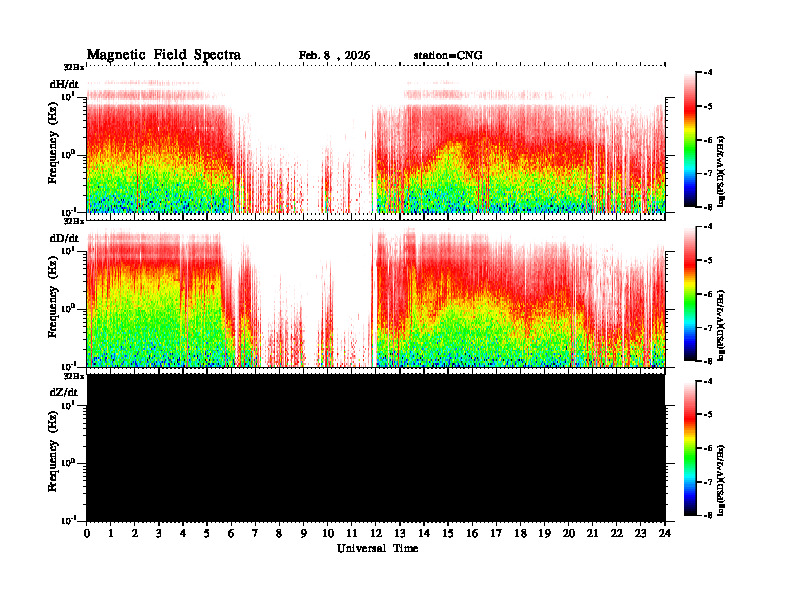Click the "-7" tick on dD/dt color bar

(x=709, y=328)
